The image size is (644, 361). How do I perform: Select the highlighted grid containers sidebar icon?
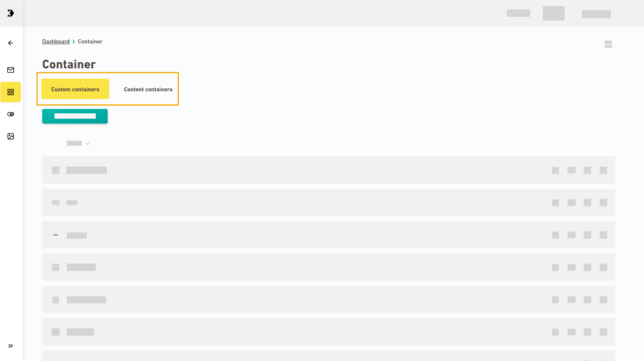click(11, 92)
